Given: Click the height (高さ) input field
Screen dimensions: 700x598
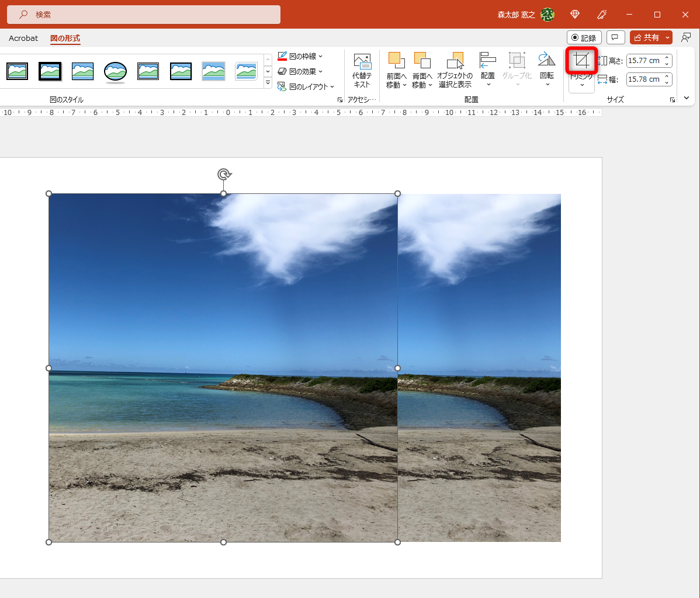Looking at the screenshot, I should pos(644,60).
